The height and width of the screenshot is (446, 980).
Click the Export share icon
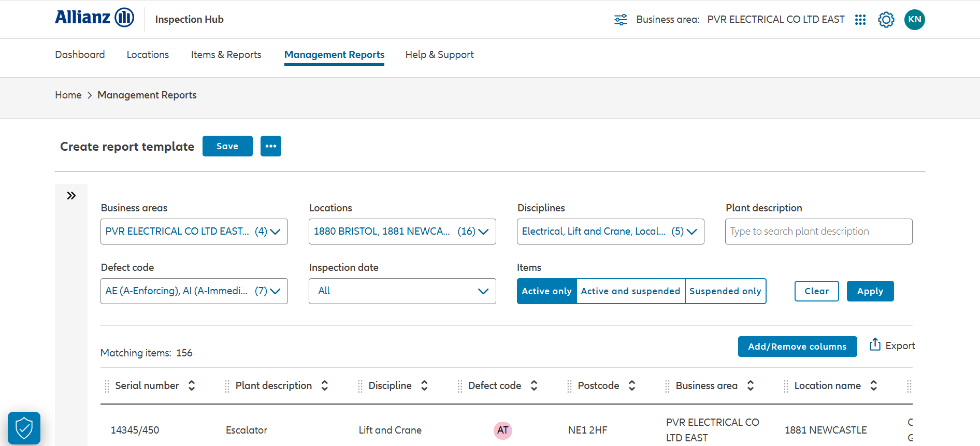tap(875, 344)
